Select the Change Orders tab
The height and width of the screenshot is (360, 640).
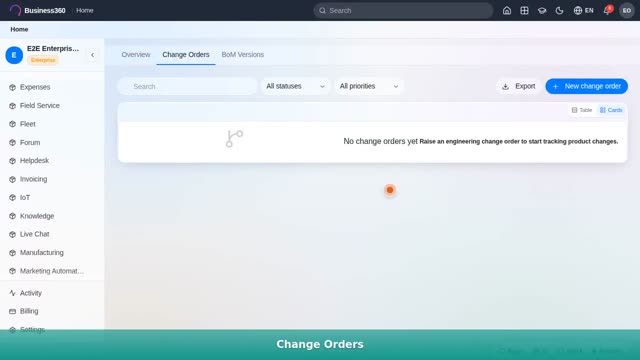click(x=186, y=55)
